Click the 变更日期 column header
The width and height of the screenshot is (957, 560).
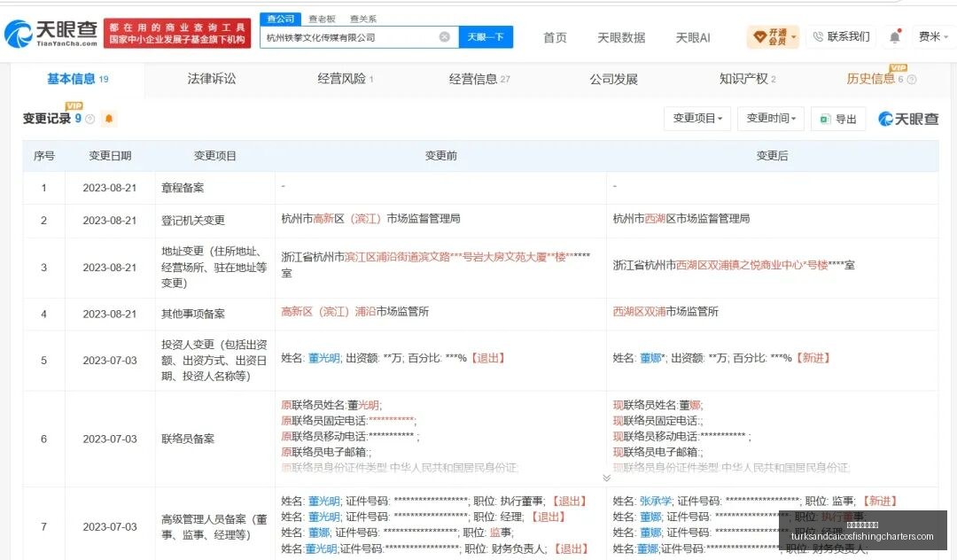(110, 156)
